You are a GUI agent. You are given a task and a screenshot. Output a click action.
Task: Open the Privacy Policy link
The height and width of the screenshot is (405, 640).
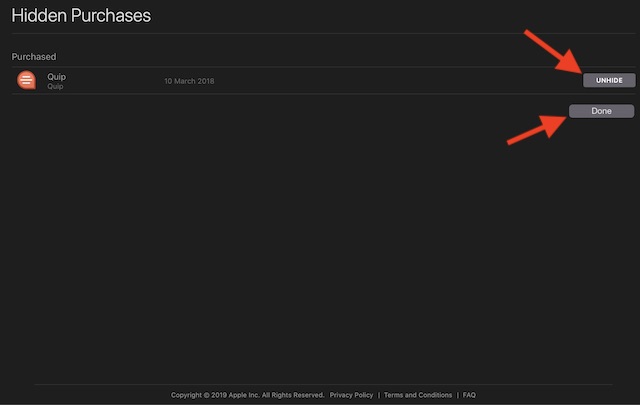pyautogui.click(x=351, y=395)
